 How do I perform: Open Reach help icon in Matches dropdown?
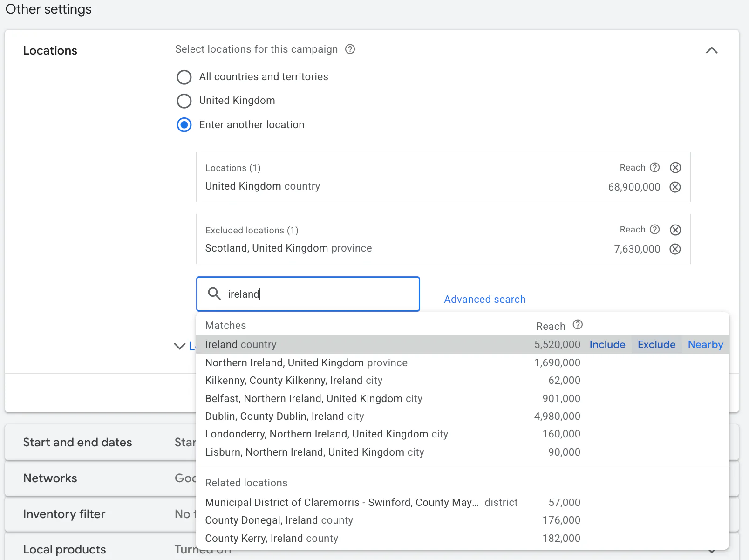click(578, 325)
